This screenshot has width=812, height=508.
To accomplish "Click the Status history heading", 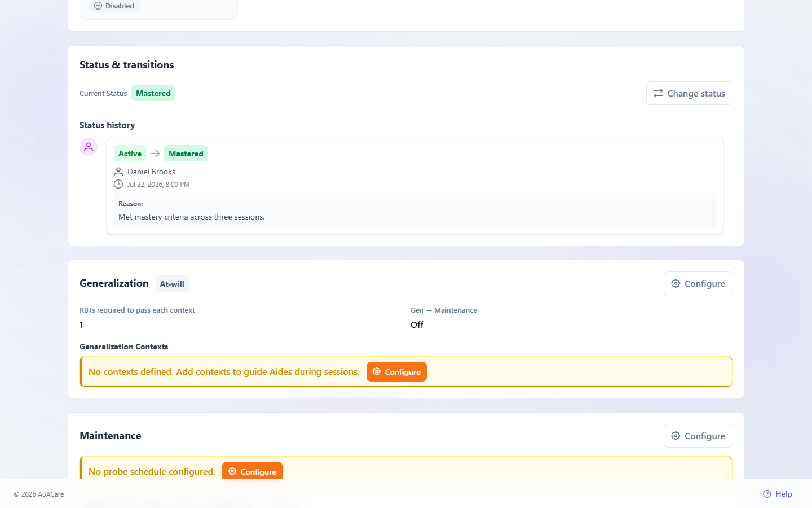I will pyautogui.click(x=107, y=125).
